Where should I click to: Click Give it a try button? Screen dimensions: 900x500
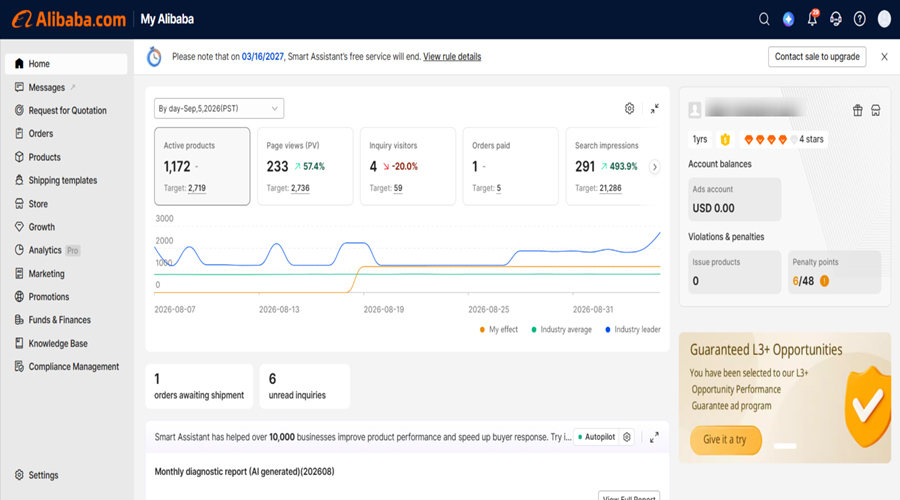[726, 440]
